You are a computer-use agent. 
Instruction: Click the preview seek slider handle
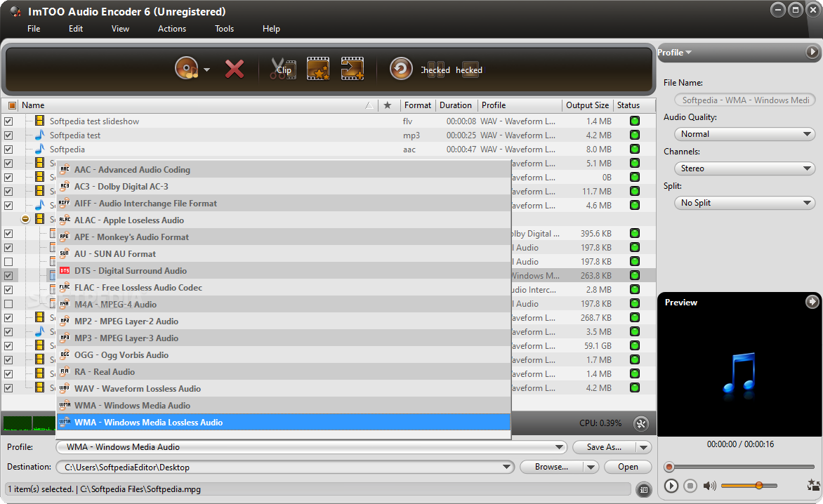[x=669, y=467]
